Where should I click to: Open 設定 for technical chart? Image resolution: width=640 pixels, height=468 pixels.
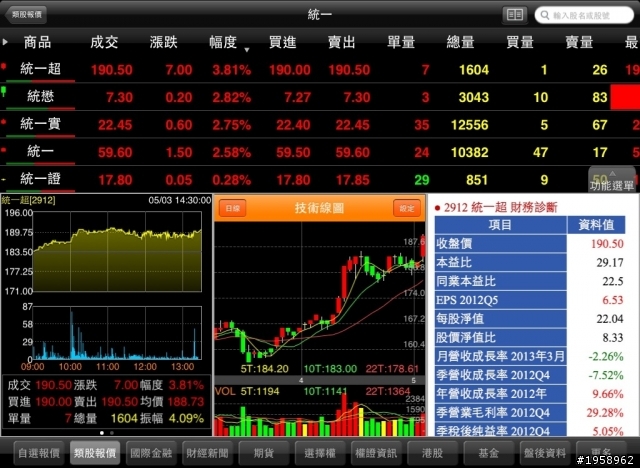(407, 208)
